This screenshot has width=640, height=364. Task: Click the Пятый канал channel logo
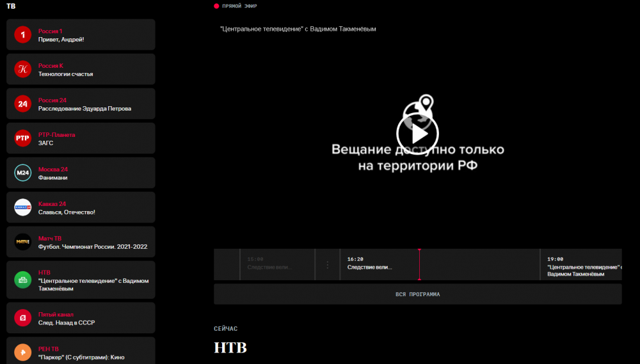click(x=23, y=318)
